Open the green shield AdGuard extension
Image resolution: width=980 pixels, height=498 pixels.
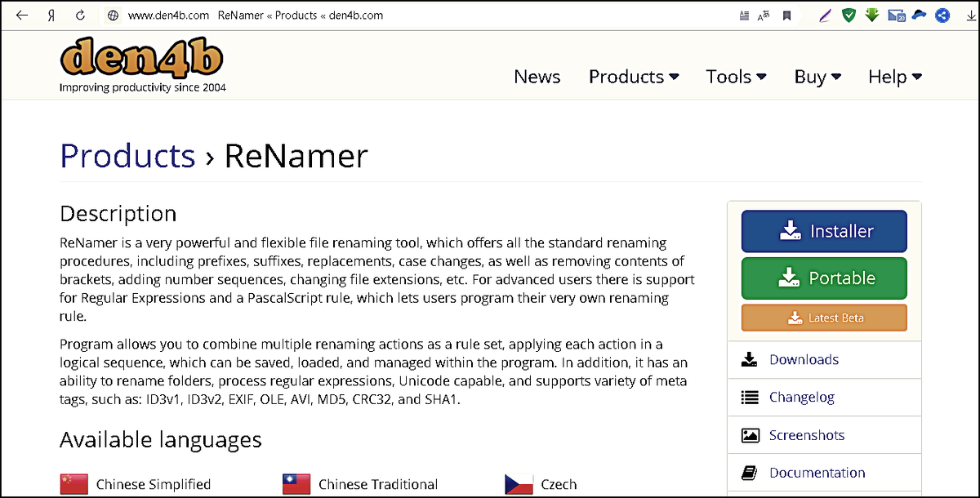point(849,16)
